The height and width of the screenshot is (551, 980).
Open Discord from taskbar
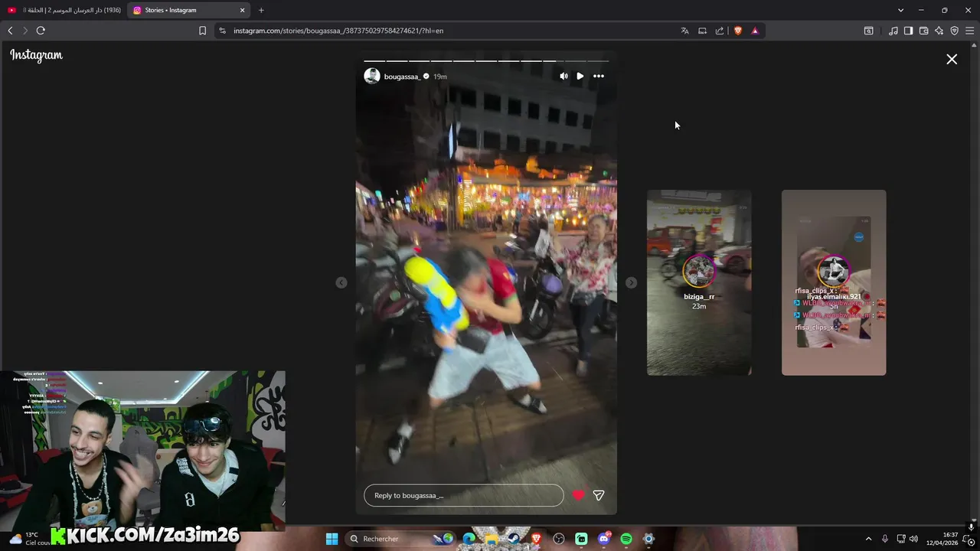(x=604, y=539)
